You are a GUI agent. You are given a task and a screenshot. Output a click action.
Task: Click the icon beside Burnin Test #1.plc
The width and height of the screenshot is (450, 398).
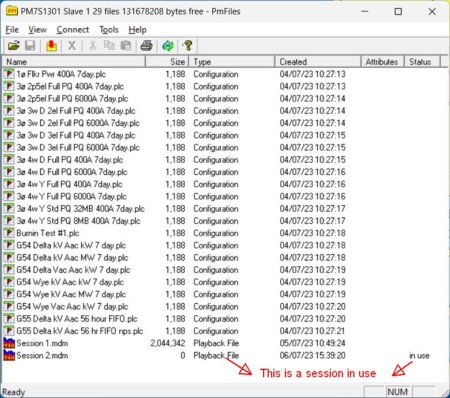pyautogui.click(x=9, y=233)
